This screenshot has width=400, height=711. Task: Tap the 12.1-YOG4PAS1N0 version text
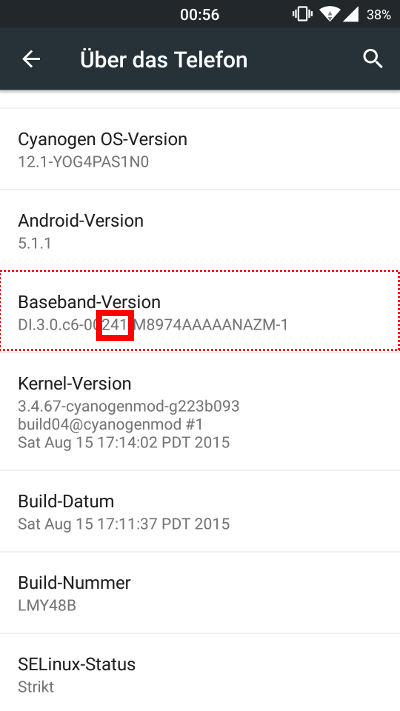coord(83,162)
